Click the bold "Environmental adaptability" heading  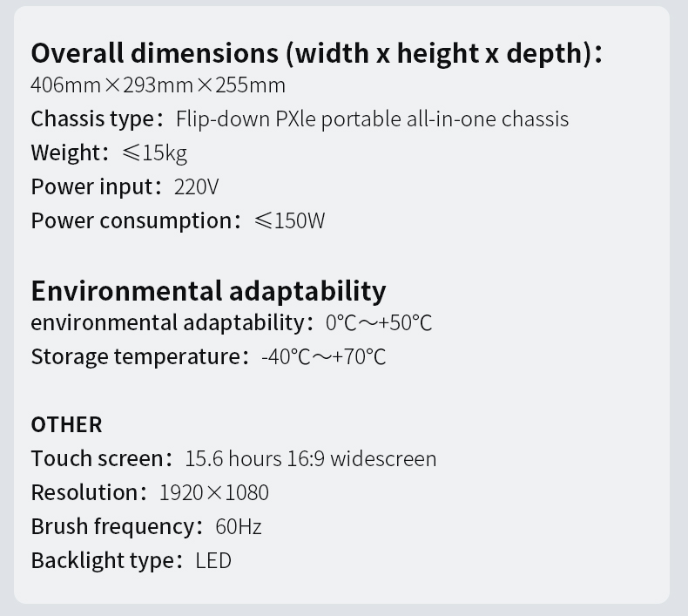coord(208,289)
